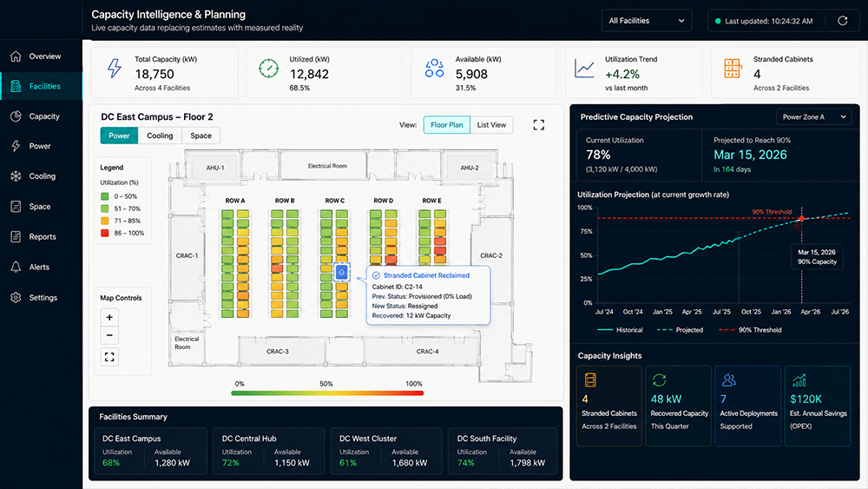868x489 pixels.
Task: Click the Utilized gauge icon
Action: point(268,68)
